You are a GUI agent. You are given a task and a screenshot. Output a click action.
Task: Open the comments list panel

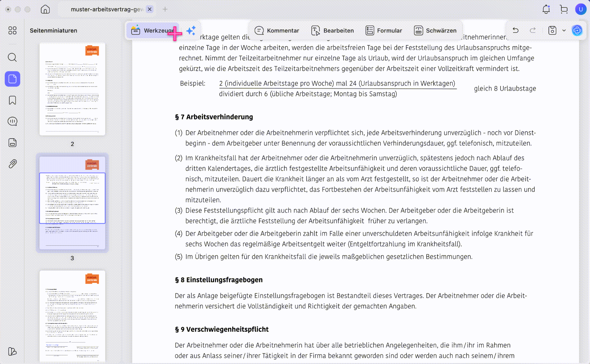(x=13, y=122)
